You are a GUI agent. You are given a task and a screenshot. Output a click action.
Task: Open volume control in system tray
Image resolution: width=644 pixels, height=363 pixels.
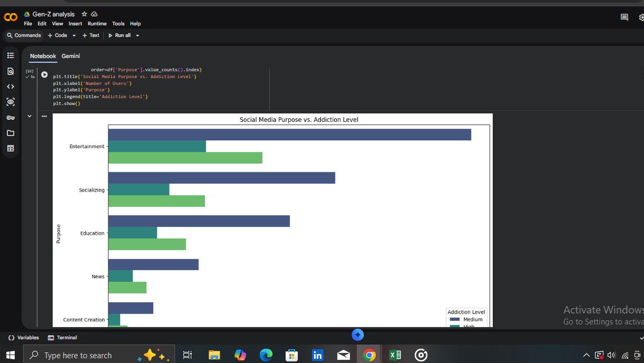[611, 355]
